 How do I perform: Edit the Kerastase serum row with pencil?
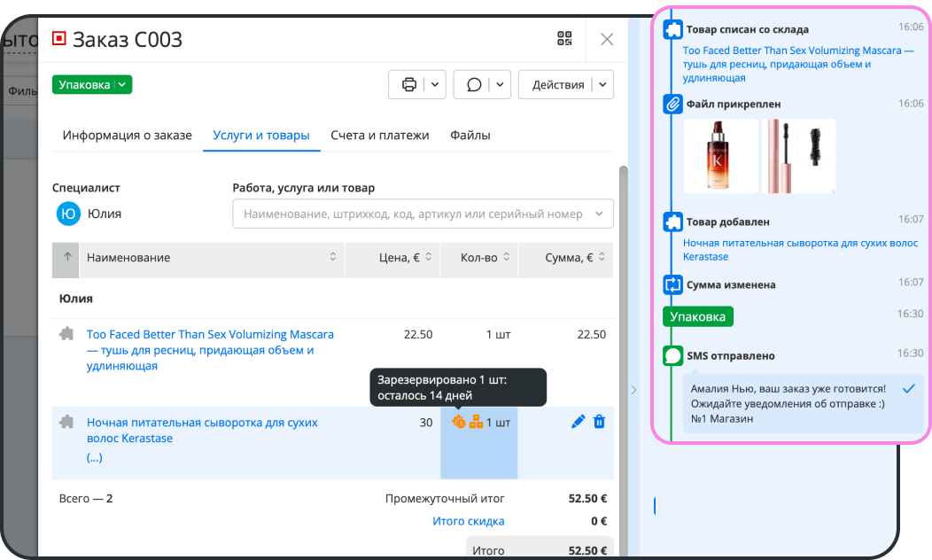click(578, 422)
